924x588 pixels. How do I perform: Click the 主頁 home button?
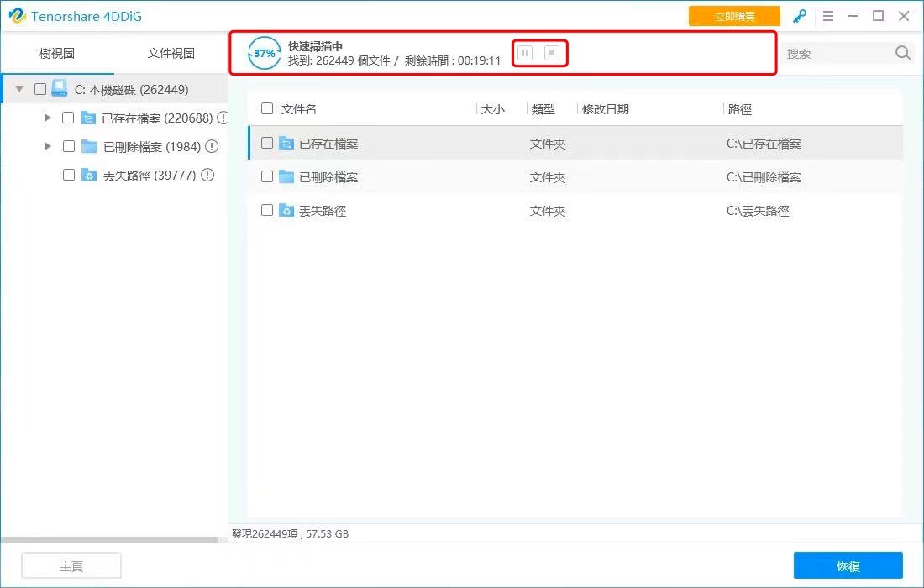click(71, 565)
